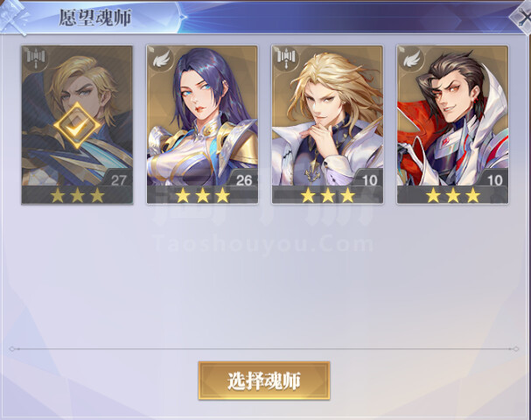The width and height of the screenshot is (531, 420).
Task: Uncheck the gold checkmark on the first card
Action: click(77, 126)
